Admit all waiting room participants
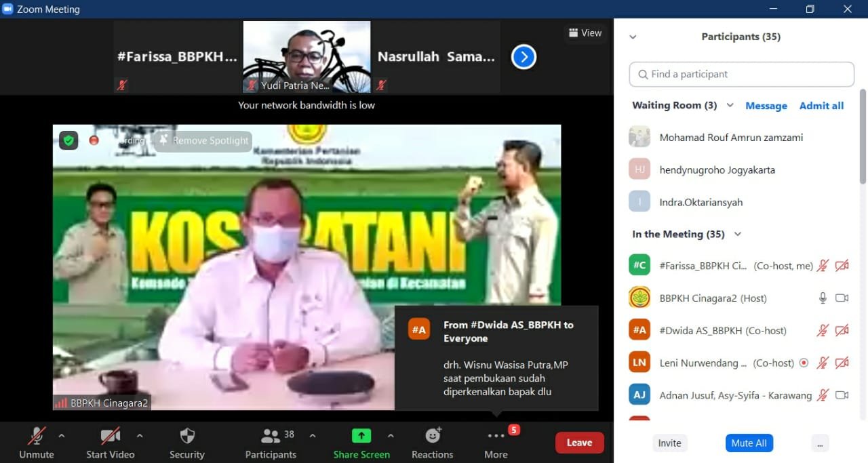The width and height of the screenshot is (868, 463). coord(821,106)
